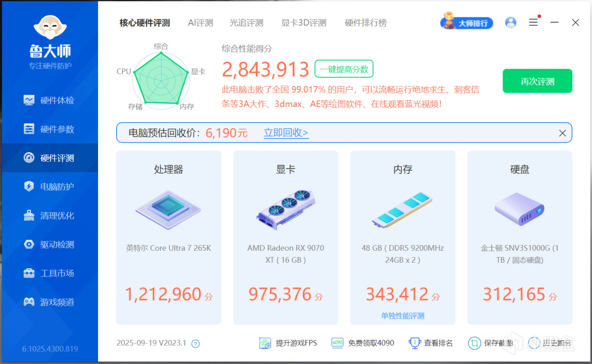Open the hamburger main menu
Image resolution: width=592 pixels, height=364 pixels.
point(533,22)
